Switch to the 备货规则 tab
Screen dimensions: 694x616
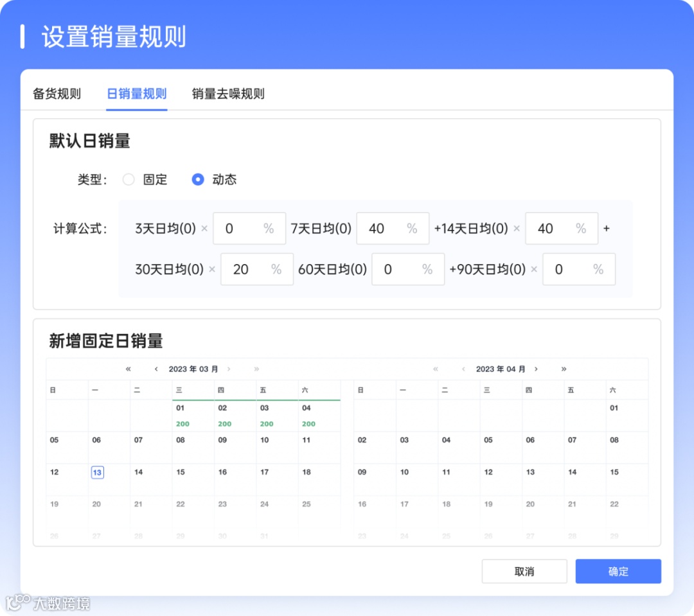(57, 94)
